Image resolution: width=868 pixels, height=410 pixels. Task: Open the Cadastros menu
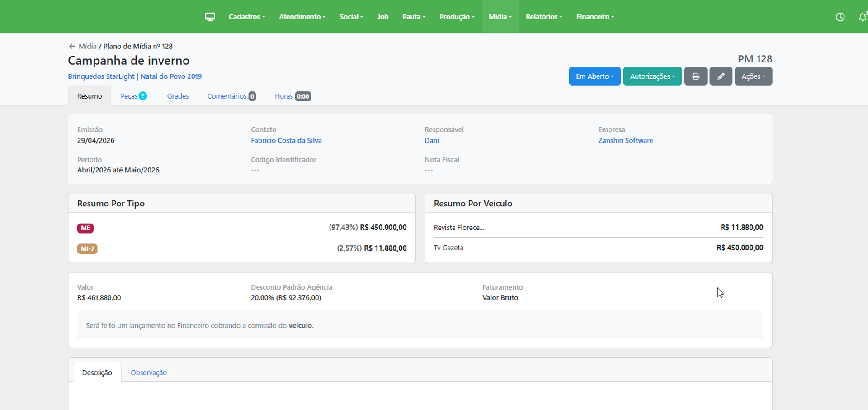coord(247,17)
